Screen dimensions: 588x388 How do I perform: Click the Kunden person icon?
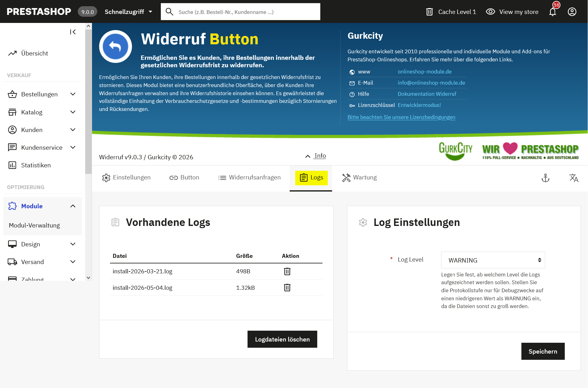(x=12, y=130)
